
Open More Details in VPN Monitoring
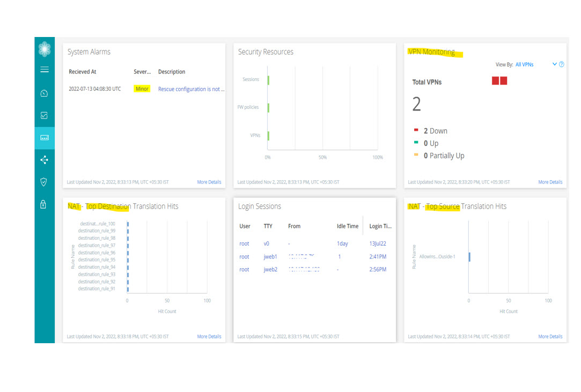(550, 182)
